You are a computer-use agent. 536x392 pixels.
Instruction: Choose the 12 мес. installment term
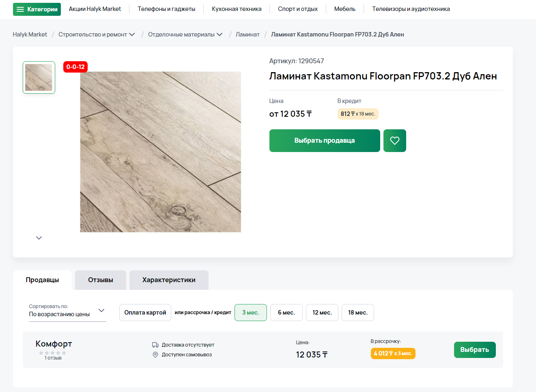(322, 313)
